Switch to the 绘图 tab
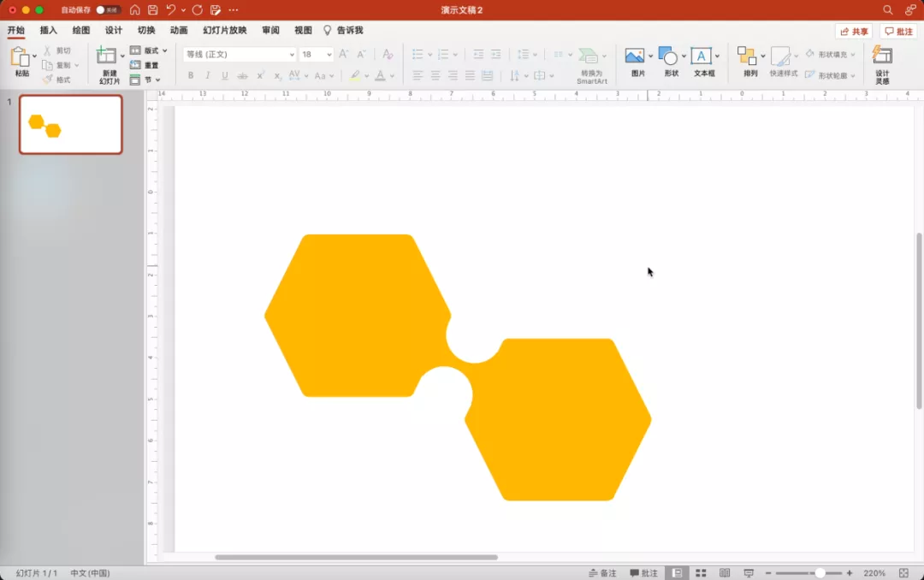The height and width of the screenshot is (580, 924). [x=80, y=30]
